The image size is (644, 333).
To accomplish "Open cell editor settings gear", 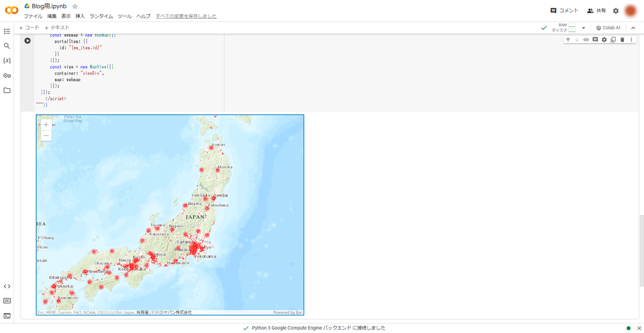I will pos(604,39).
